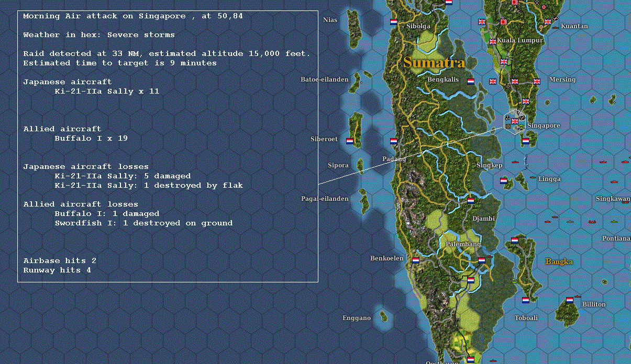The width and height of the screenshot is (631, 364).
Task: Click the Nias island label
Action: click(330, 20)
